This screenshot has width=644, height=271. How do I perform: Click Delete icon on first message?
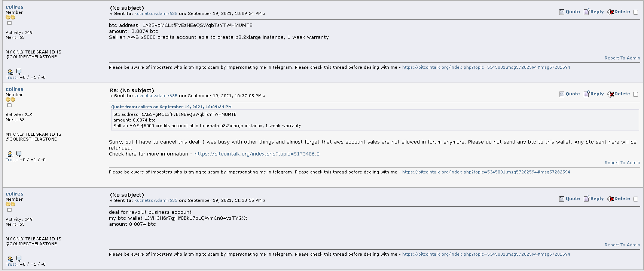click(611, 12)
